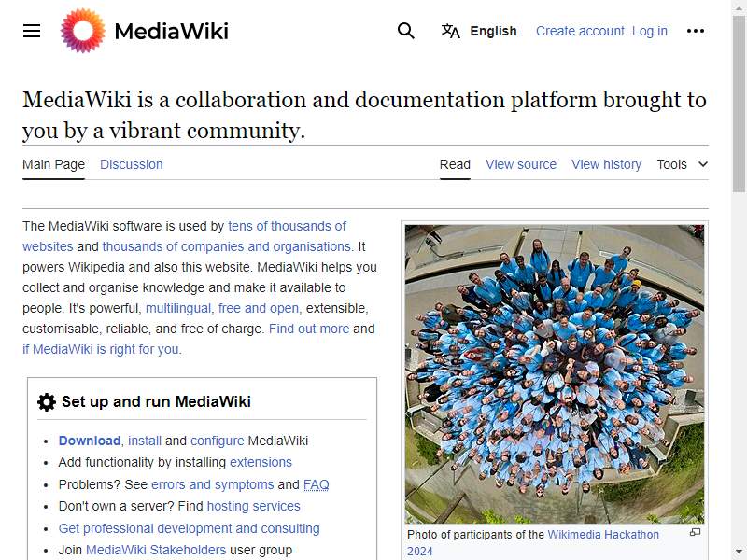Follow the multilingual link
This screenshot has width=747, height=560.
click(177, 308)
